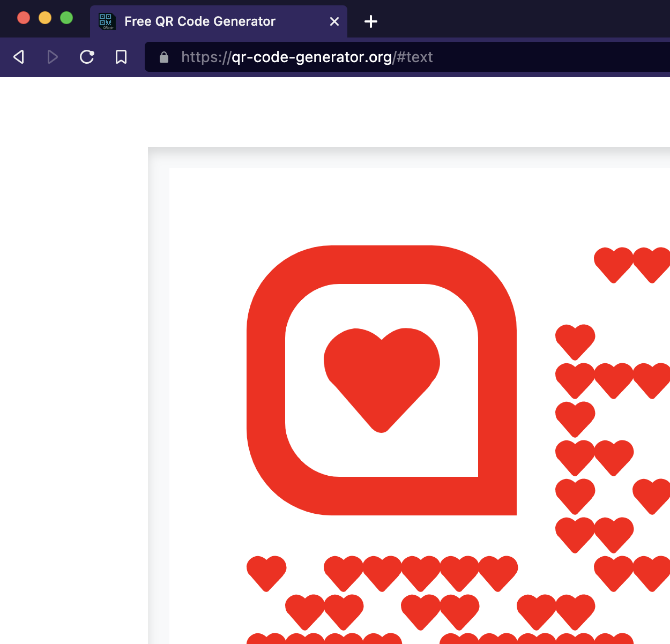This screenshot has height=644, width=670.
Task: Click the #text anchor in the URL
Action: [414, 57]
